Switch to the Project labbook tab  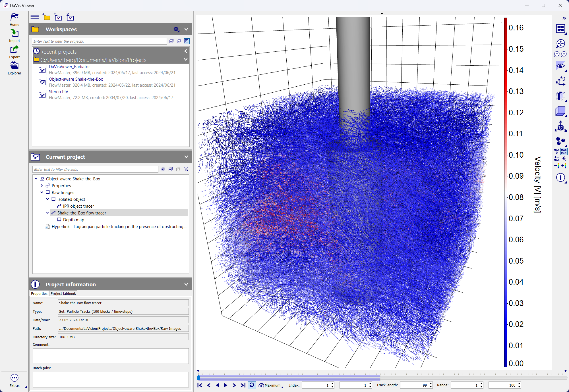[x=63, y=293]
